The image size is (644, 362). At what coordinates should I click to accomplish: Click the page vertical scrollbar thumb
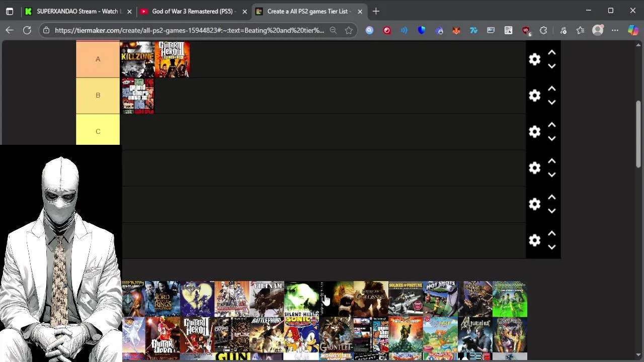(639, 134)
